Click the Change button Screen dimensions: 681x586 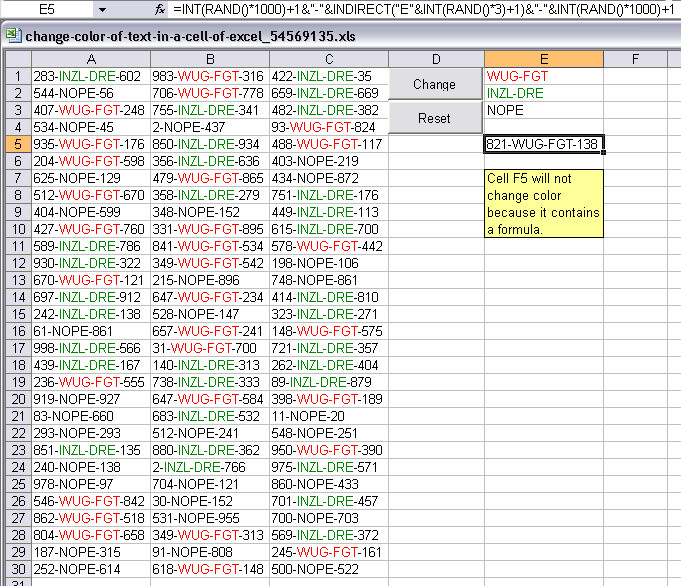[435, 84]
